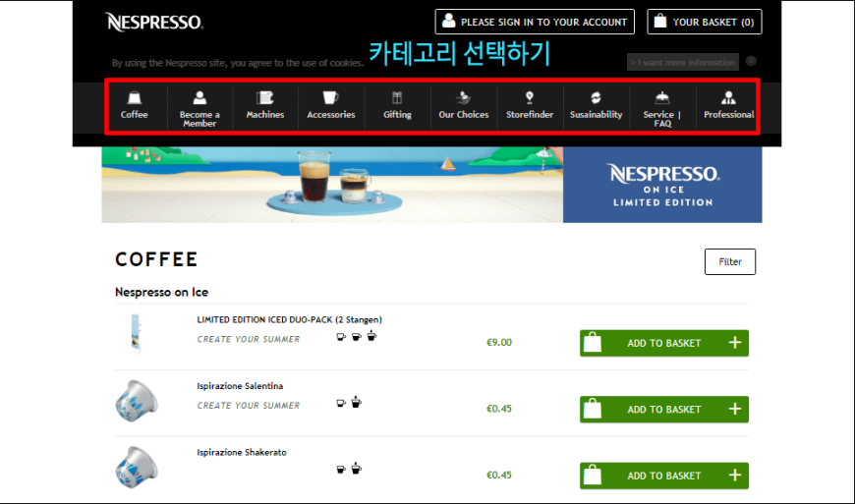
Task: Click the Nespresso logo in header
Action: 154,23
